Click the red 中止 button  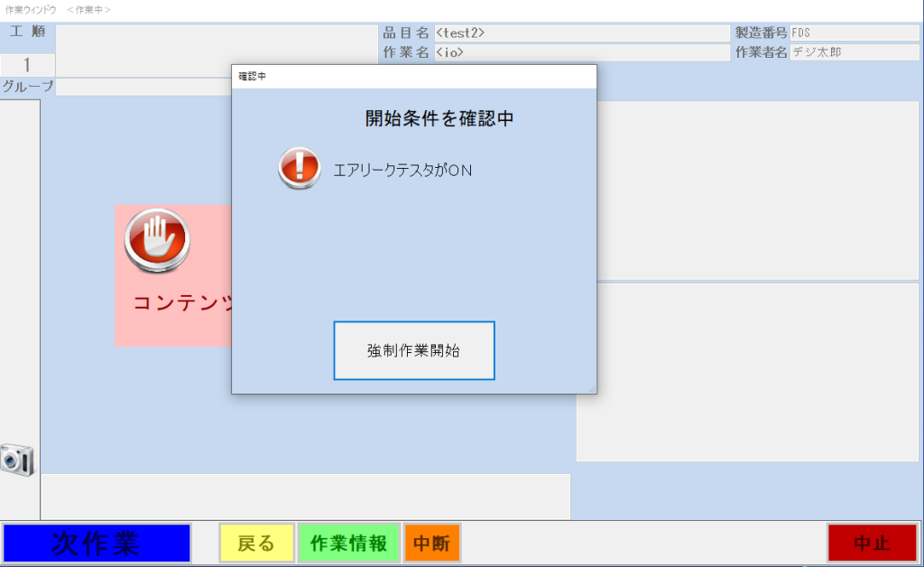[x=873, y=543]
